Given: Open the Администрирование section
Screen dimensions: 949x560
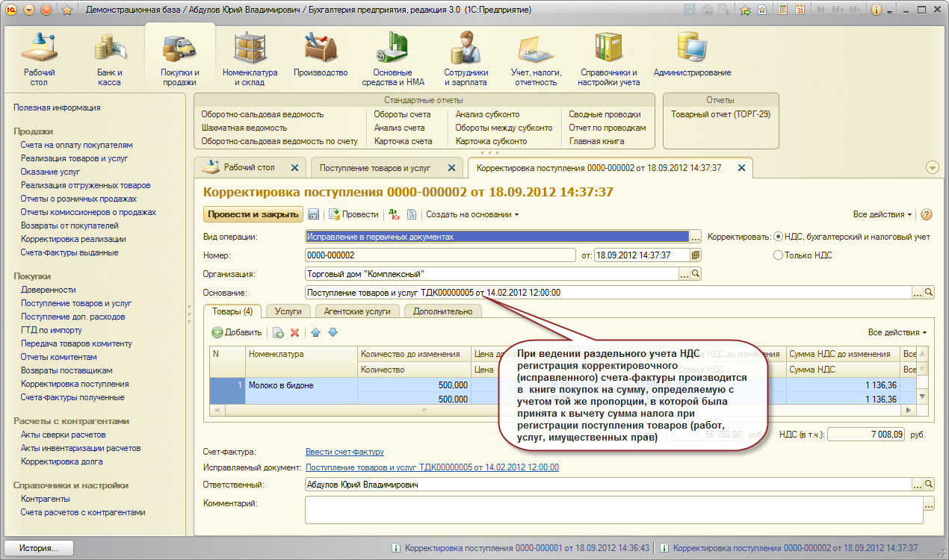Looking at the screenshot, I should 692,55.
